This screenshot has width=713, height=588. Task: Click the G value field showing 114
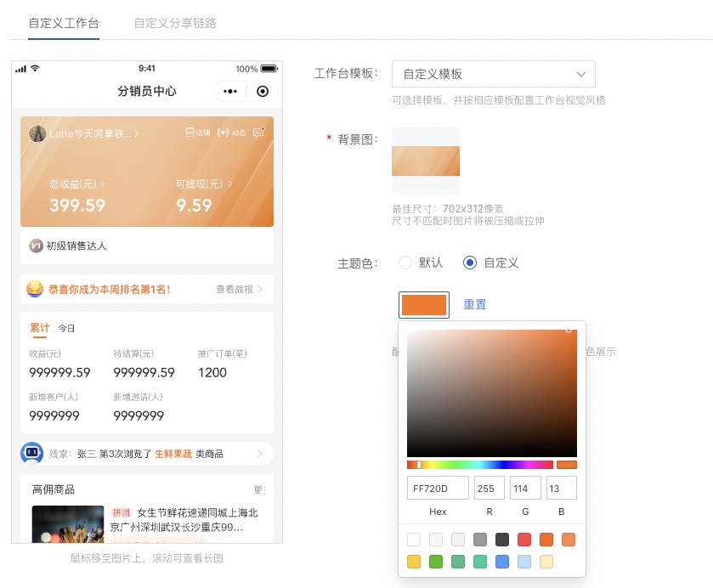tap(525, 488)
